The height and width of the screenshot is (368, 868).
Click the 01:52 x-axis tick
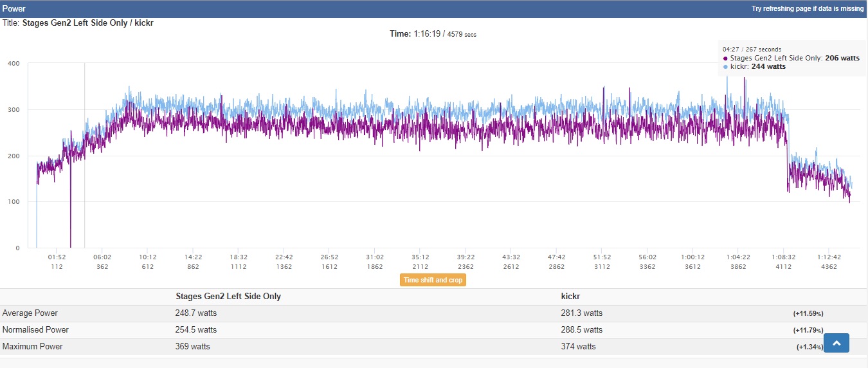pos(57,257)
